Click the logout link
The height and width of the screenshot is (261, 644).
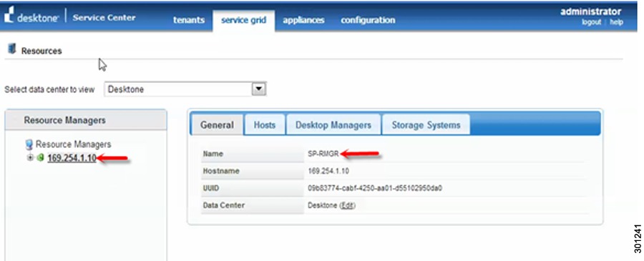pyautogui.click(x=592, y=22)
